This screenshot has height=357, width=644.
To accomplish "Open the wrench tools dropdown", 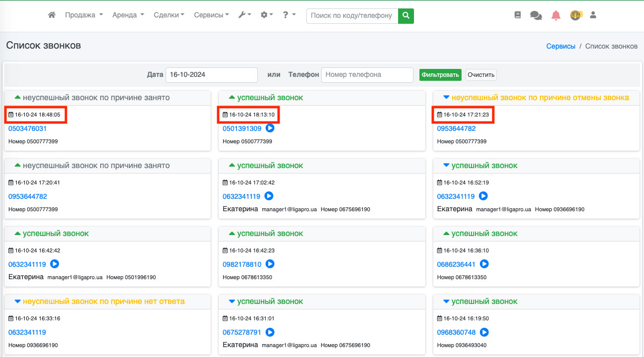I will [245, 15].
